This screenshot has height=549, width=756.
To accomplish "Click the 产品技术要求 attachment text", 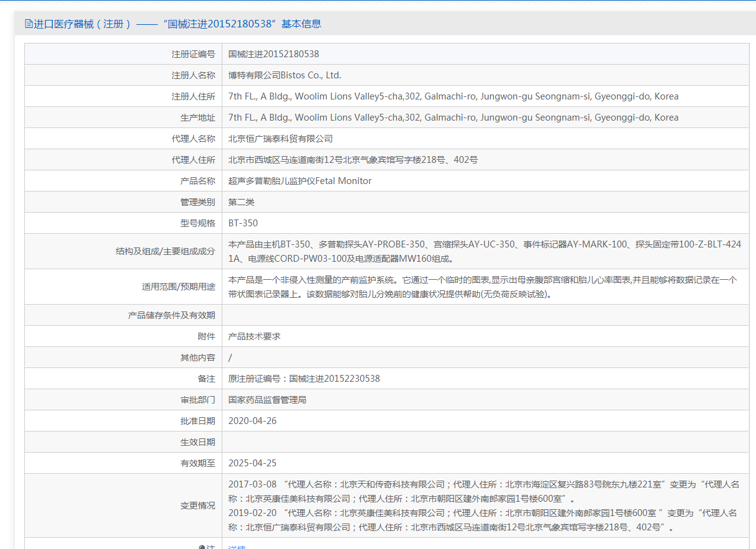I will coord(254,336).
